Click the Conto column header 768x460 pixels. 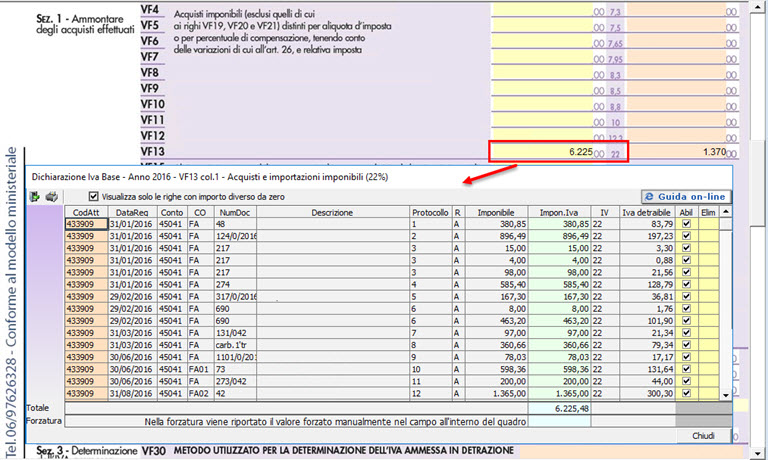pos(172,213)
